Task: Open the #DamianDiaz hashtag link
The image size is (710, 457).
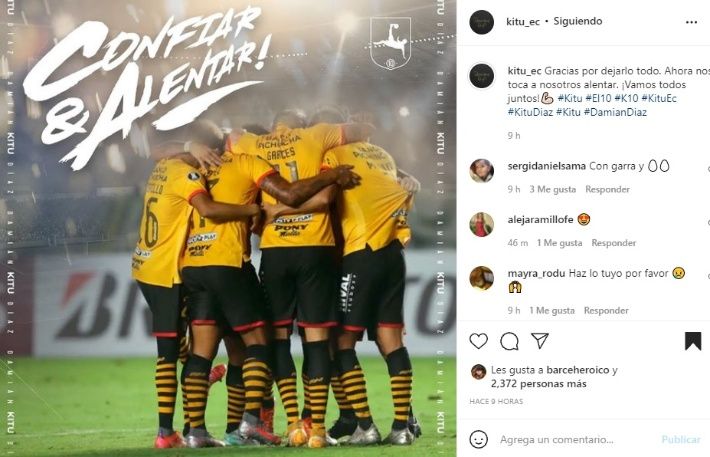Action: (x=615, y=112)
